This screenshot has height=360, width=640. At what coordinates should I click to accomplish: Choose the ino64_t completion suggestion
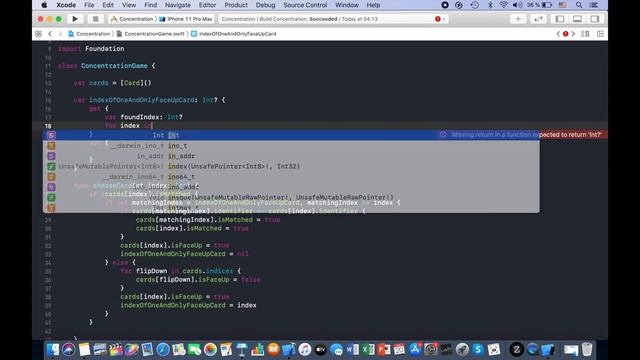point(291,177)
